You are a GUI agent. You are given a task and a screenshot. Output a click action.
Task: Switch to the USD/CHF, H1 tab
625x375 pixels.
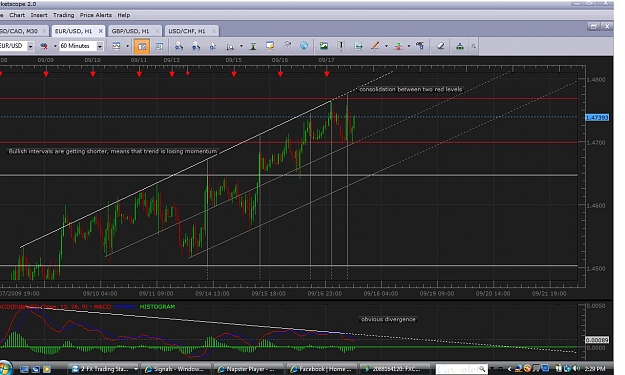187,31
